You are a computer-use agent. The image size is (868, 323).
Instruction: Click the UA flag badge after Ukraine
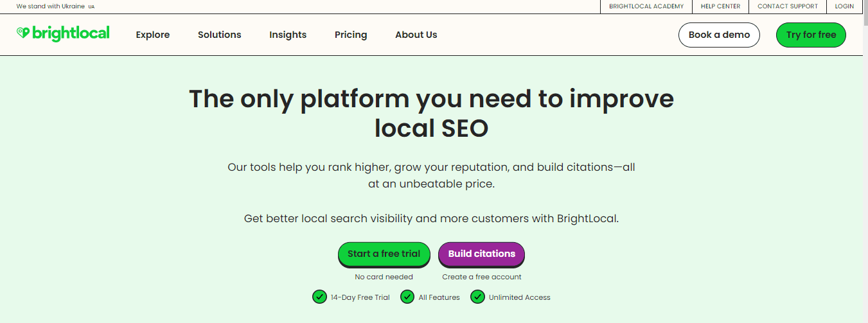[91, 6]
